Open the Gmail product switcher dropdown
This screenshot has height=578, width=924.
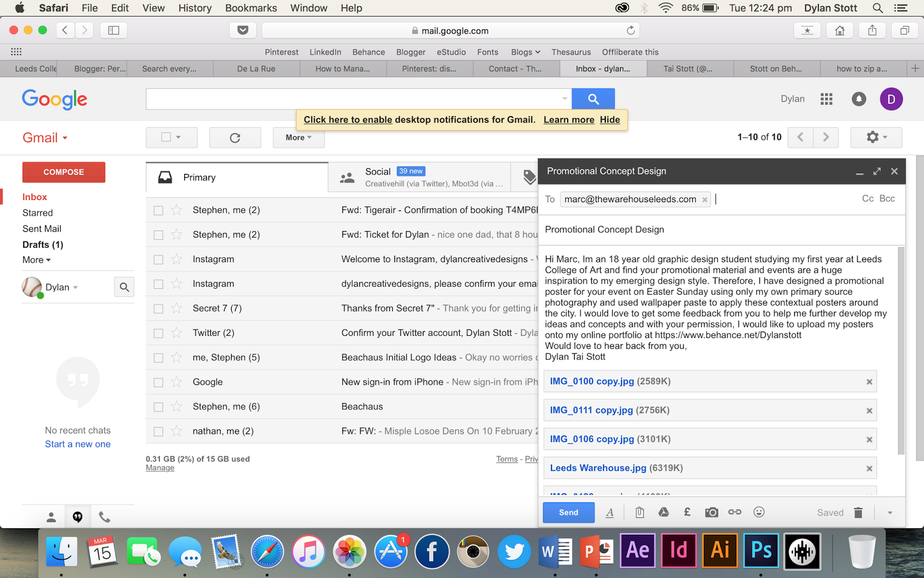click(45, 138)
